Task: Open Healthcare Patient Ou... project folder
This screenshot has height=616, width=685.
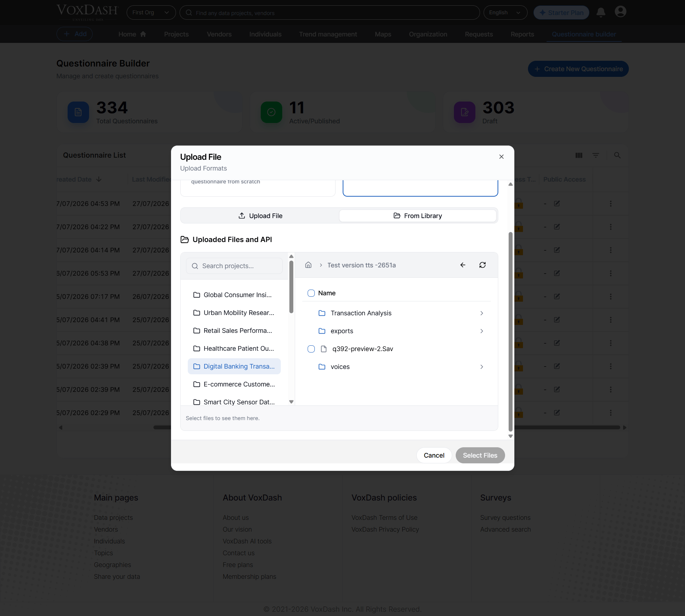Action: [x=234, y=349]
